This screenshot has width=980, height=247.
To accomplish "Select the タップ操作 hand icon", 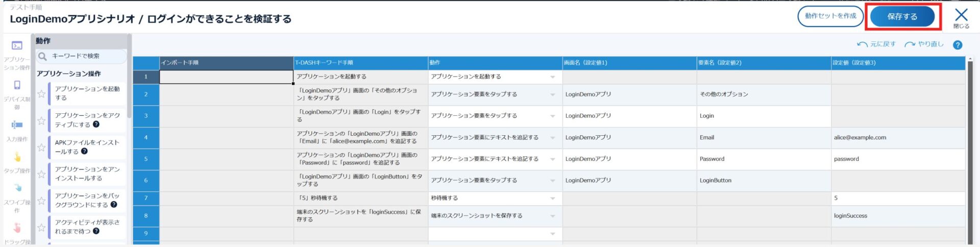I will coord(17,157).
